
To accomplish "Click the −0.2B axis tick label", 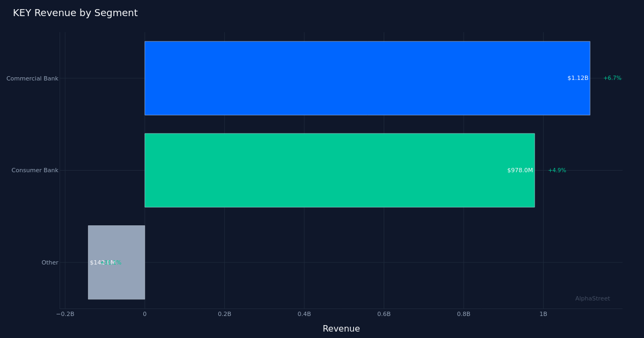I will tap(64, 314).
